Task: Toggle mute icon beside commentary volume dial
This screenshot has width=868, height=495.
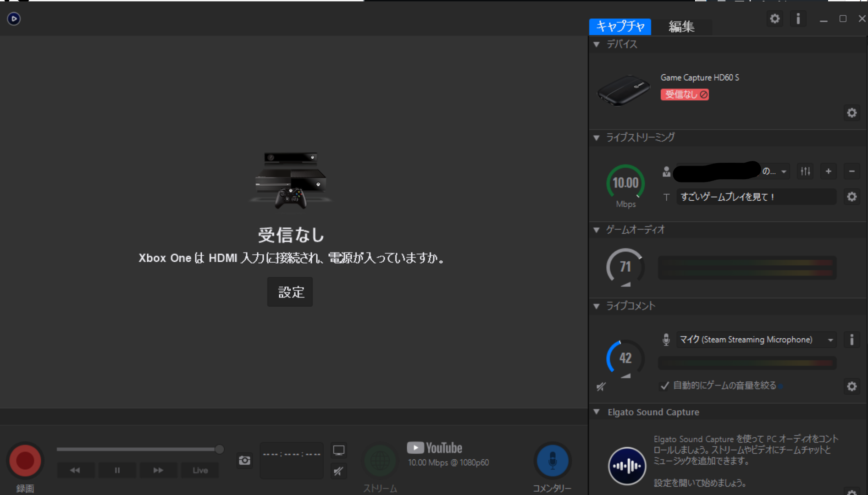Action: click(601, 387)
